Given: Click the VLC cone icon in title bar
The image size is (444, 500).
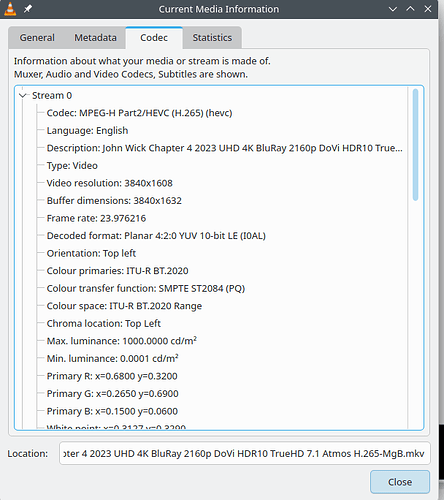Looking at the screenshot, I should click(10, 9).
